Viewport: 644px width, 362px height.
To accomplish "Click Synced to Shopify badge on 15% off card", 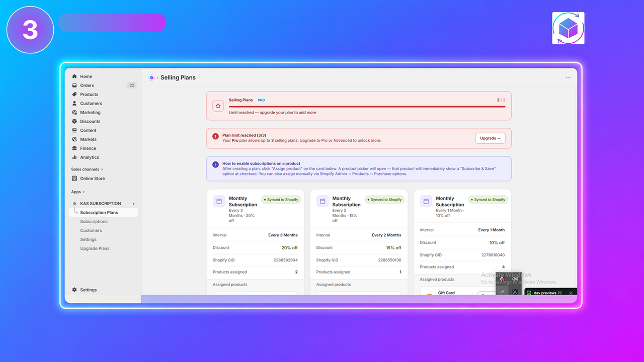I will [384, 200].
